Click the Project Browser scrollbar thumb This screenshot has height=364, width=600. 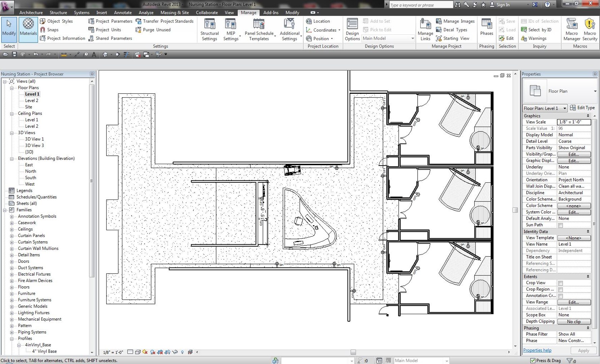[91, 181]
